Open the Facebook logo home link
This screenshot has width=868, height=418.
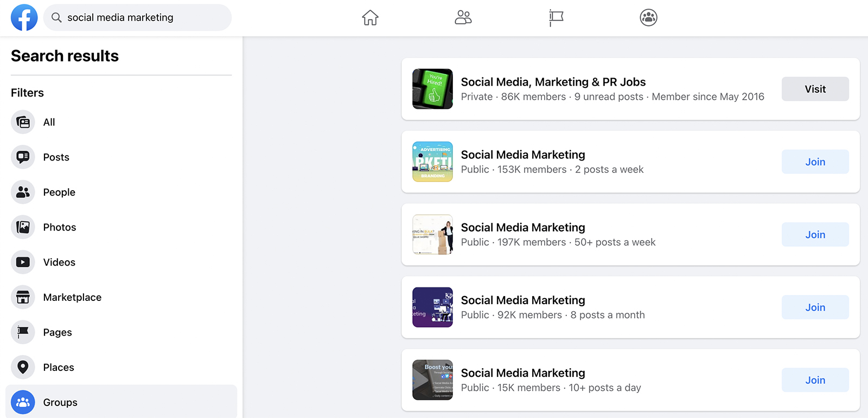(x=24, y=17)
